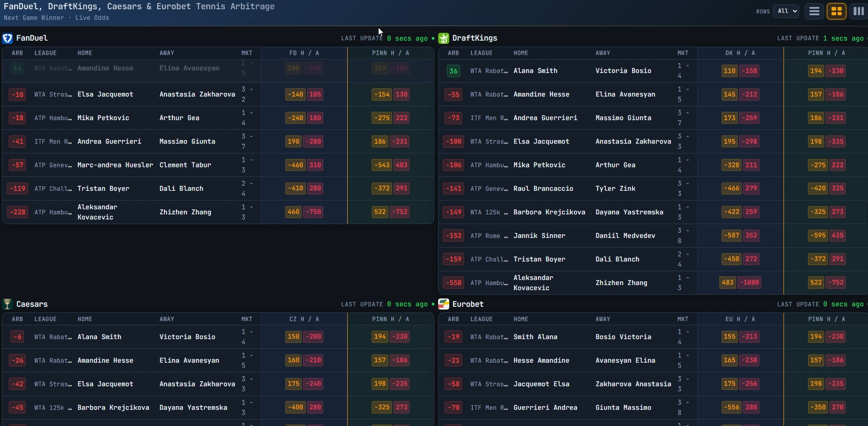Click the faded 14 arb badge in FanDuel
The height and width of the screenshot is (426, 868).
tap(18, 68)
